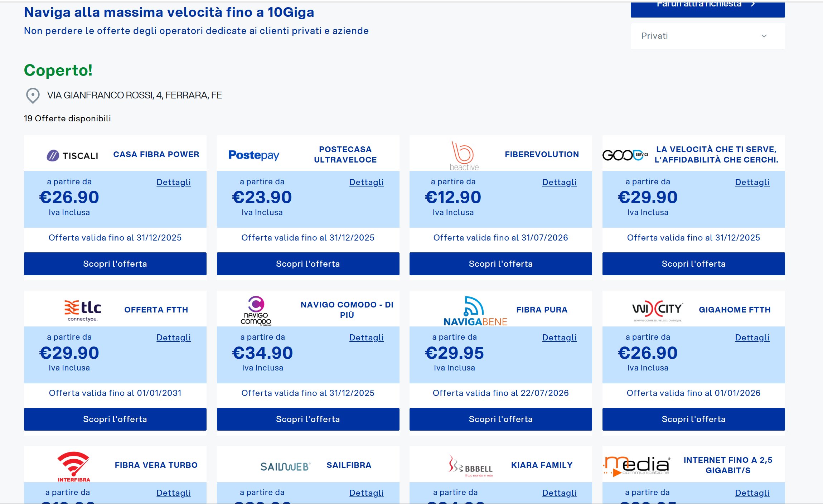Click Scopri l'offerta under Postecasa Ultraveloce
823x504 pixels.
pyautogui.click(x=308, y=264)
